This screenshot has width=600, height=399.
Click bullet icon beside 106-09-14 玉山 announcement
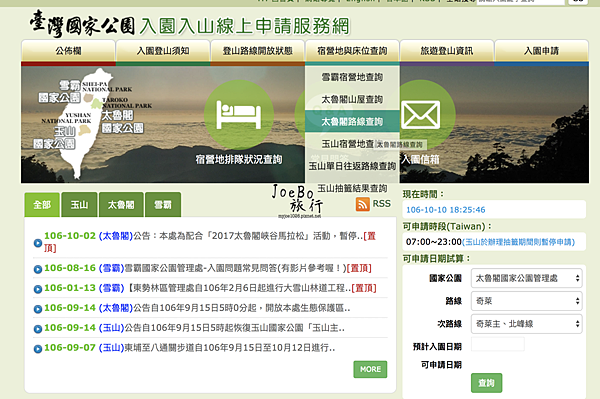38,329
